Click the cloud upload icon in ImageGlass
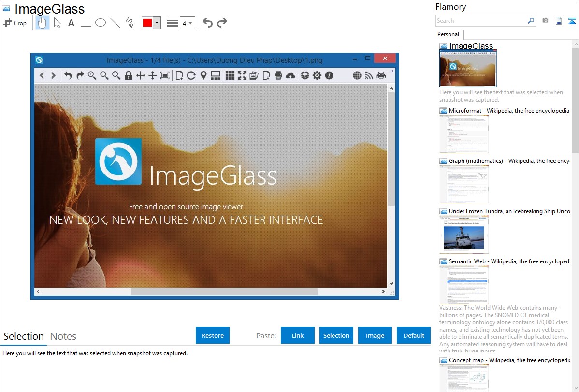This screenshot has height=392, width=579. point(290,76)
